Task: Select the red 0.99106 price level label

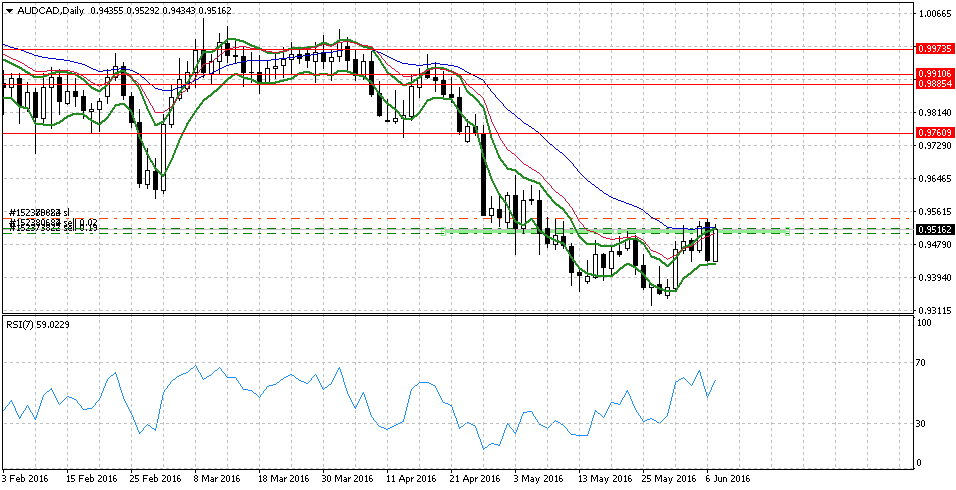Action: click(935, 75)
